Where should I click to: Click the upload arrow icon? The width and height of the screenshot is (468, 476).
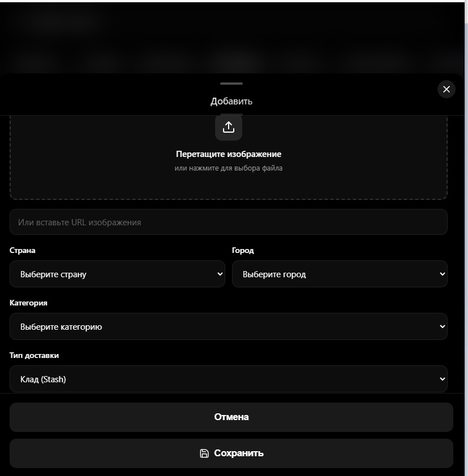[229, 127]
